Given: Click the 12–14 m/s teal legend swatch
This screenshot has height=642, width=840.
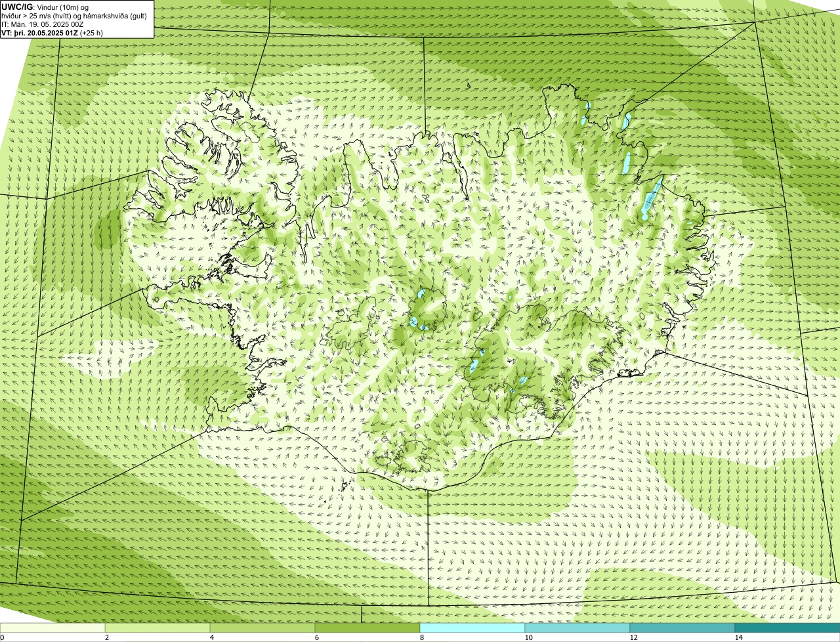Looking at the screenshot, I should (682, 628).
